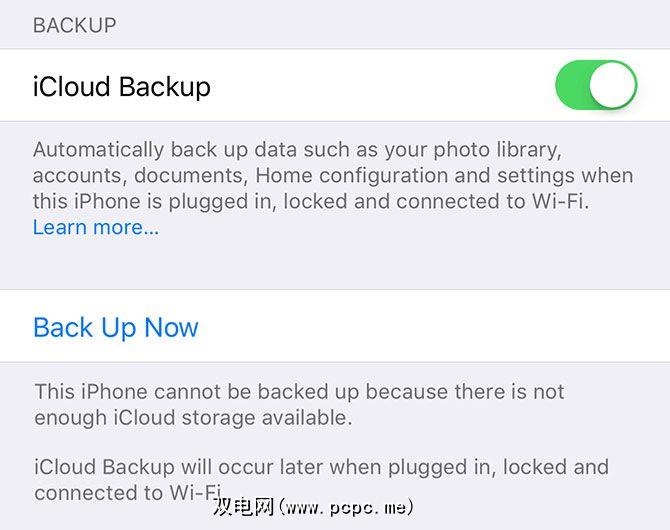Tap the 'enough iCloud storage available' text
Image resolution: width=670 pixels, height=530 pixels.
point(193,418)
